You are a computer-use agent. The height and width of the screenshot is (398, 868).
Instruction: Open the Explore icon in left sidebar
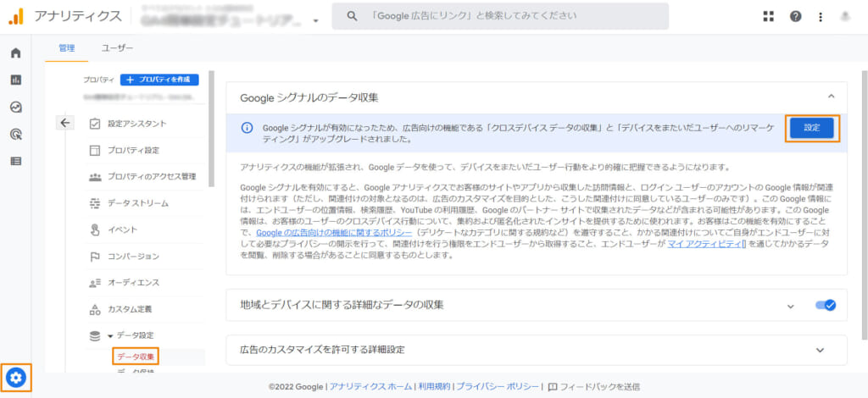tap(15, 108)
